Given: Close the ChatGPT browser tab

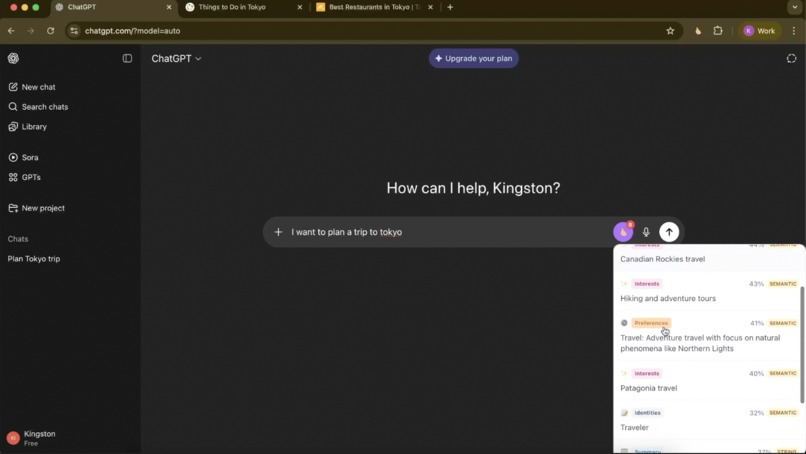Looking at the screenshot, I should pyautogui.click(x=169, y=7).
